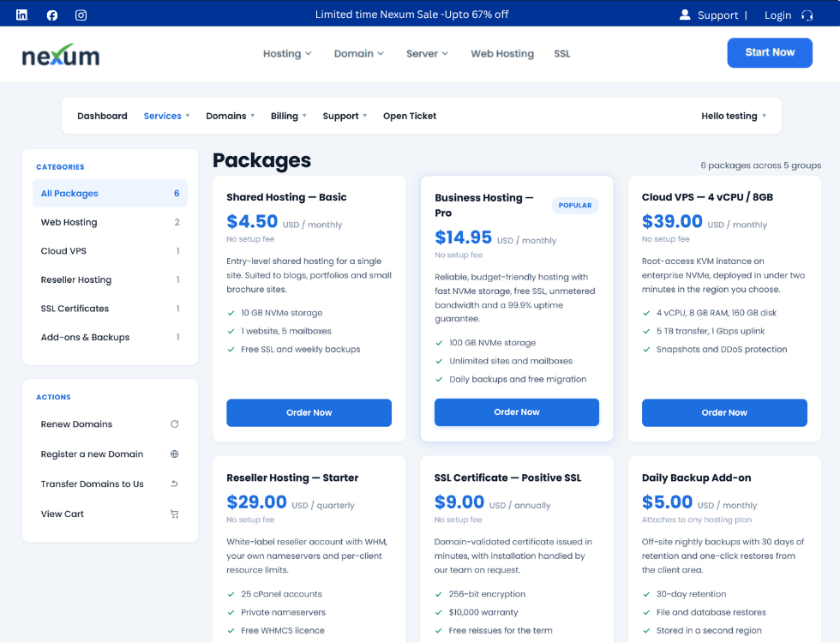Open the View Cart action
Screen dimensions: 840x643
coord(110,514)
